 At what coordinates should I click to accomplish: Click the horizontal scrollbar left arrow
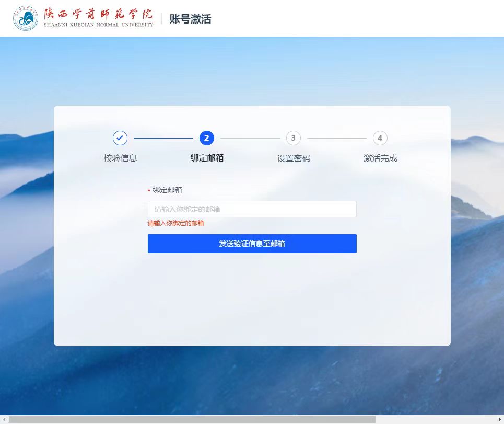tap(4, 419)
